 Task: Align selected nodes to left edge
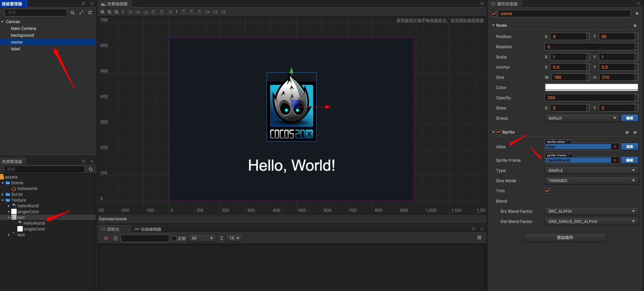coord(154,12)
